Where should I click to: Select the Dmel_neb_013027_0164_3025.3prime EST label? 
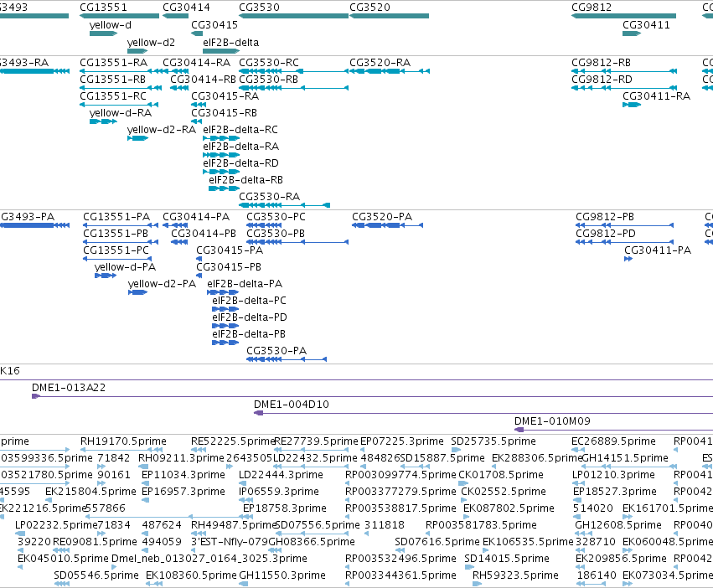click(209, 559)
